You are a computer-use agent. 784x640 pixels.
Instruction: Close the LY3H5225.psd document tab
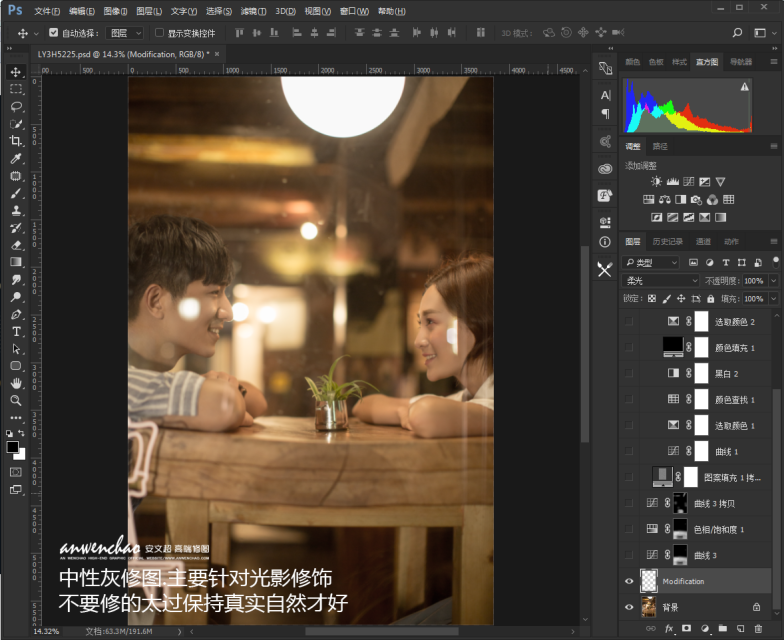click(x=217, y=54)
